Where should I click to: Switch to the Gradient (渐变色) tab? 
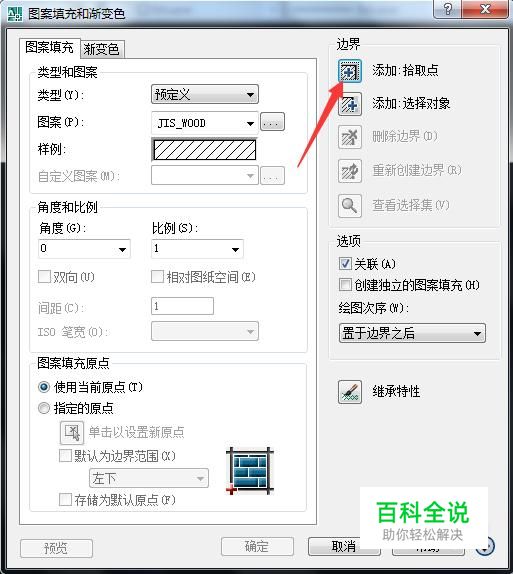click(x=102, y=49)
